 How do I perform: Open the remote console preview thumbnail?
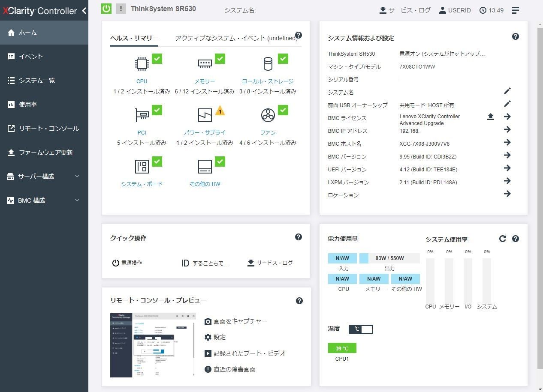pos(153,345)
